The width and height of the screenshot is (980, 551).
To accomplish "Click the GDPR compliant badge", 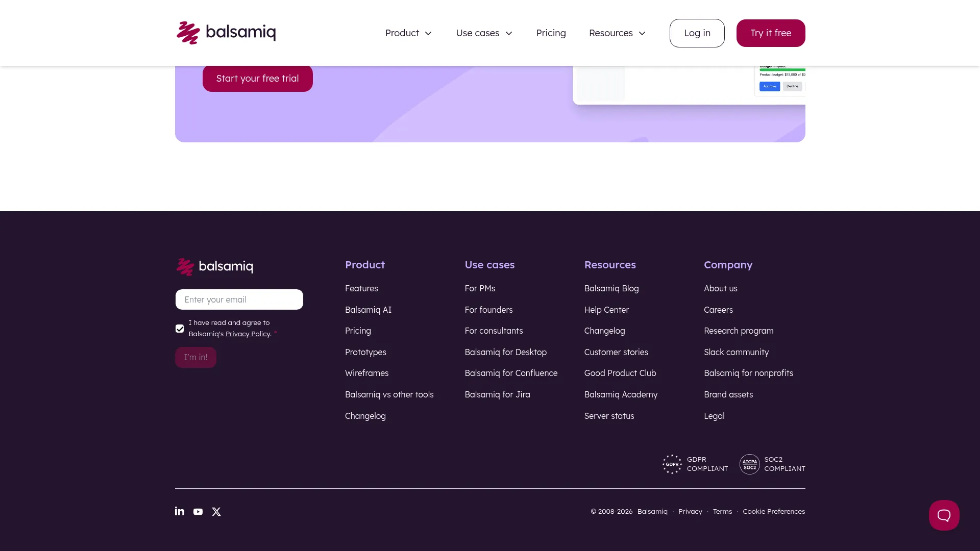I will [695, 464].
